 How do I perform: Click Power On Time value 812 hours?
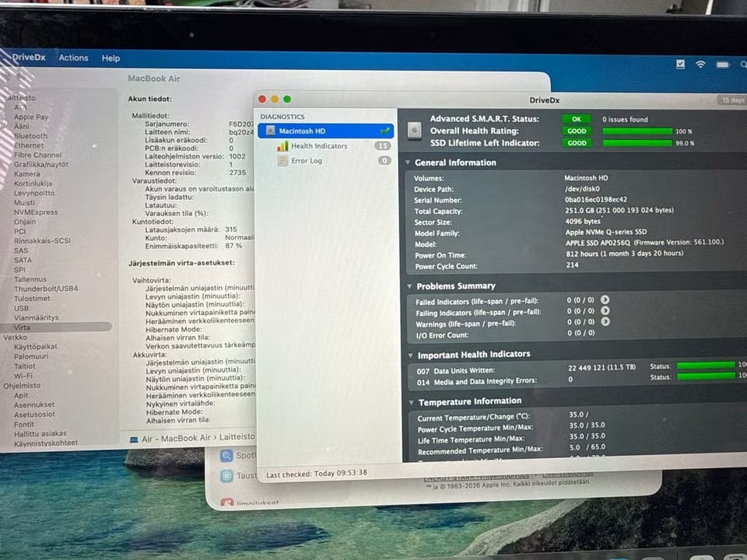point(625,254)
